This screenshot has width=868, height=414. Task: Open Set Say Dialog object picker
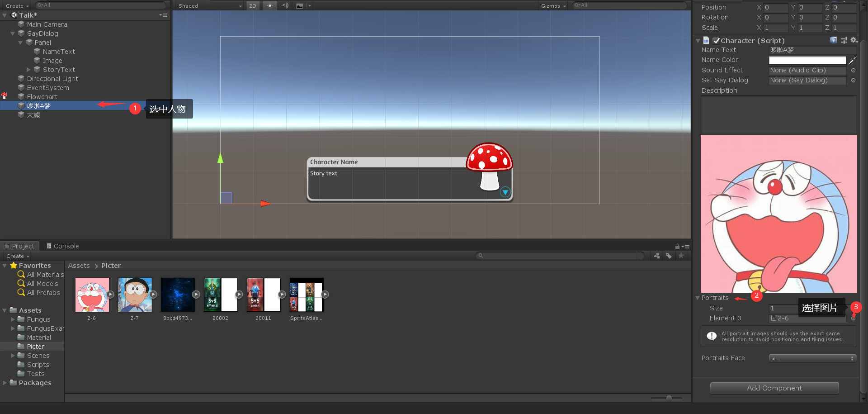point(853,80)
